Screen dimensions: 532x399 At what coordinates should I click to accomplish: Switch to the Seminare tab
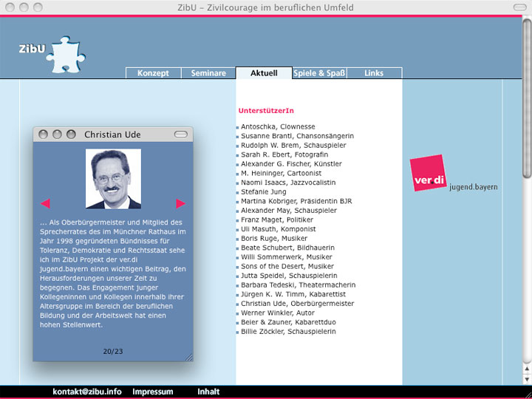[x=208, y=73]
